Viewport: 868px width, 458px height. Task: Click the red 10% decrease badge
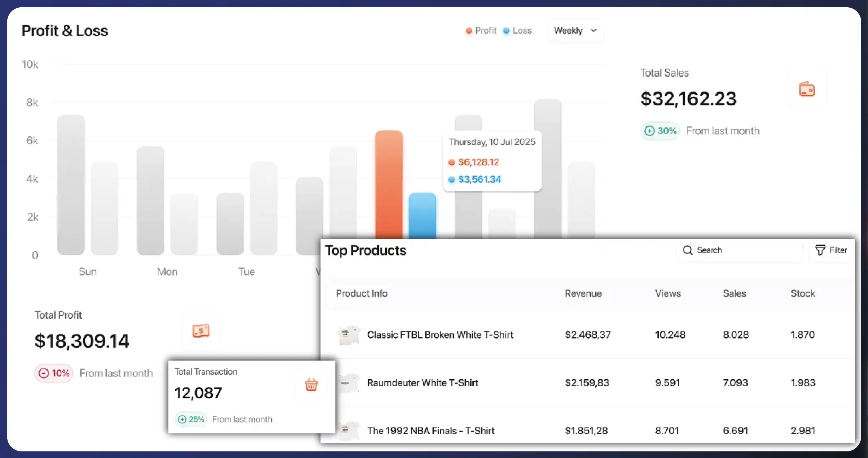[54, 373]
